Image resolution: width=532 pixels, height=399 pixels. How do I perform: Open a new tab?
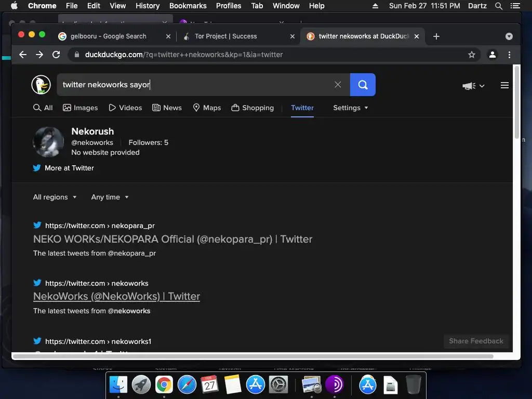click(436, 36)
